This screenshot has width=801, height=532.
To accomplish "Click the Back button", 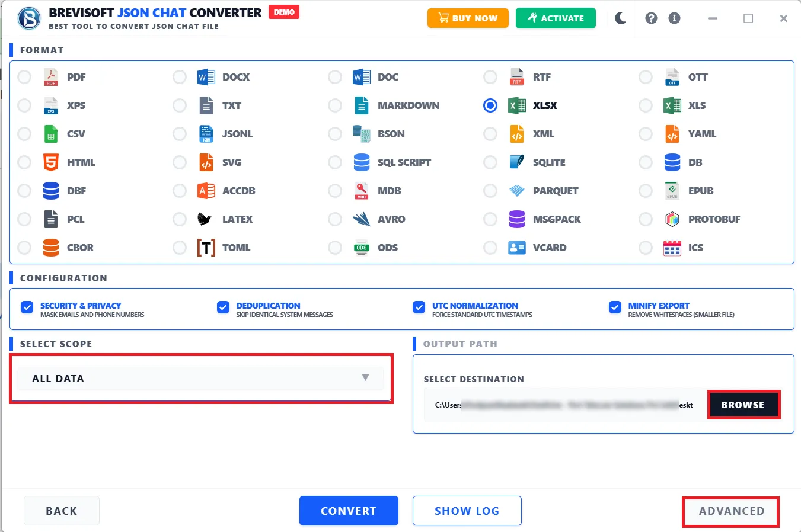I will [x=62, y=511].
